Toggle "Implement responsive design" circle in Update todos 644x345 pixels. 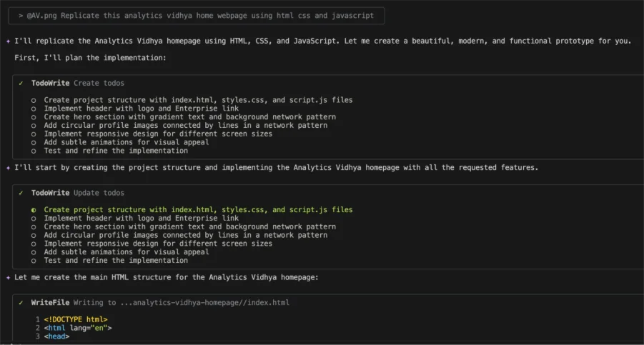tap(34, 244)
